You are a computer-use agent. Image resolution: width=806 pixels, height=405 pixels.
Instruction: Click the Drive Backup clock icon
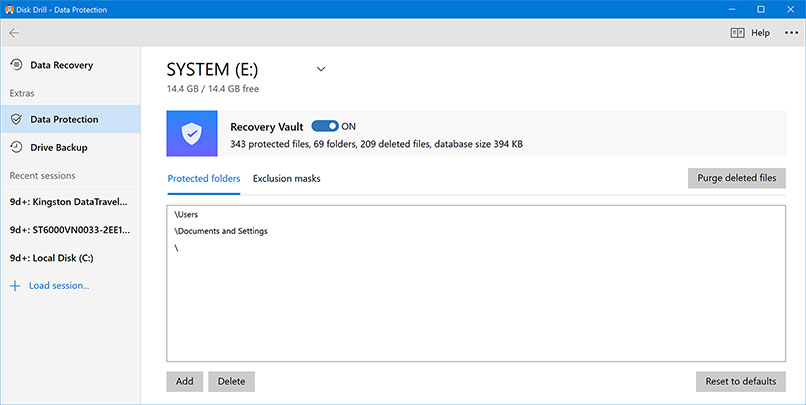point(16,148)
